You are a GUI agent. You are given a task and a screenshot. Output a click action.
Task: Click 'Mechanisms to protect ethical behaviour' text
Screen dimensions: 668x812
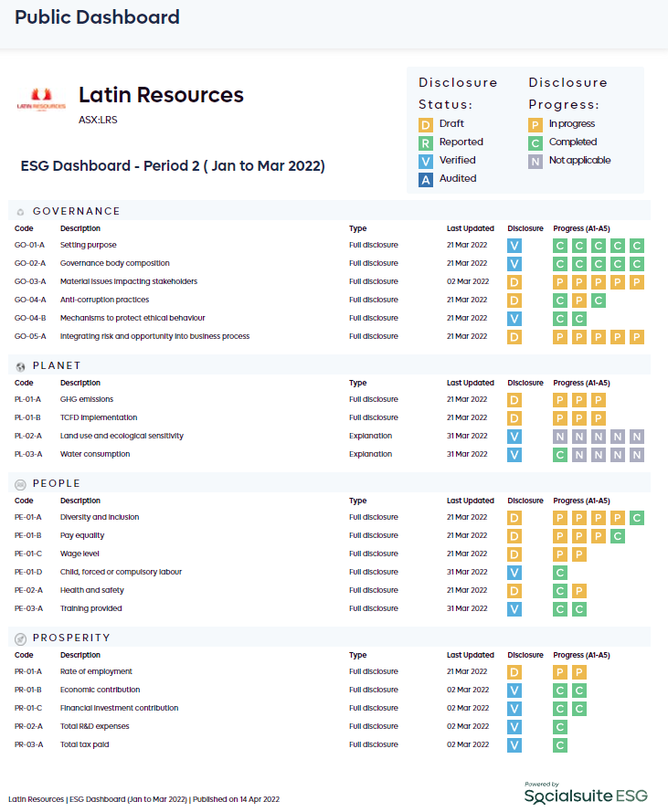(133, 318)
